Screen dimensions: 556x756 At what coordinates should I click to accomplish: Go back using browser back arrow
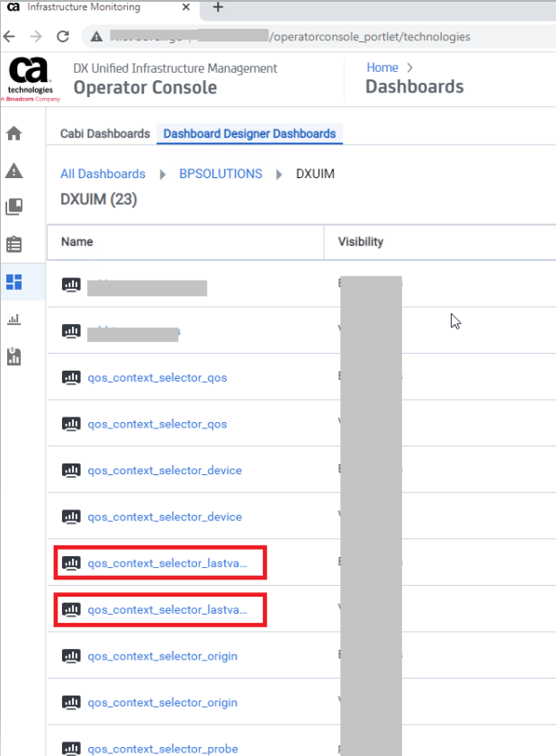(10, 36)
